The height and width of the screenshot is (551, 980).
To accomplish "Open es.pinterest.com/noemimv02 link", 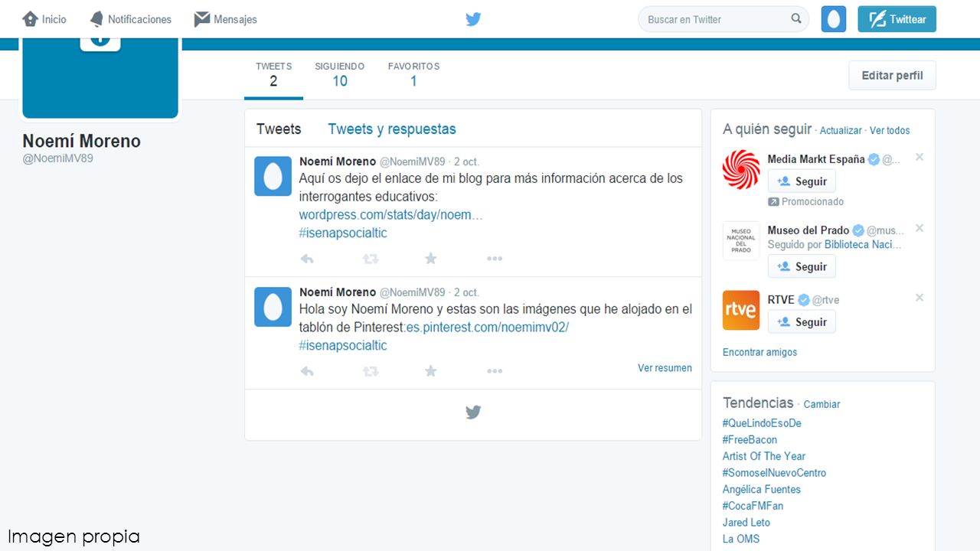I will point(488,328).
